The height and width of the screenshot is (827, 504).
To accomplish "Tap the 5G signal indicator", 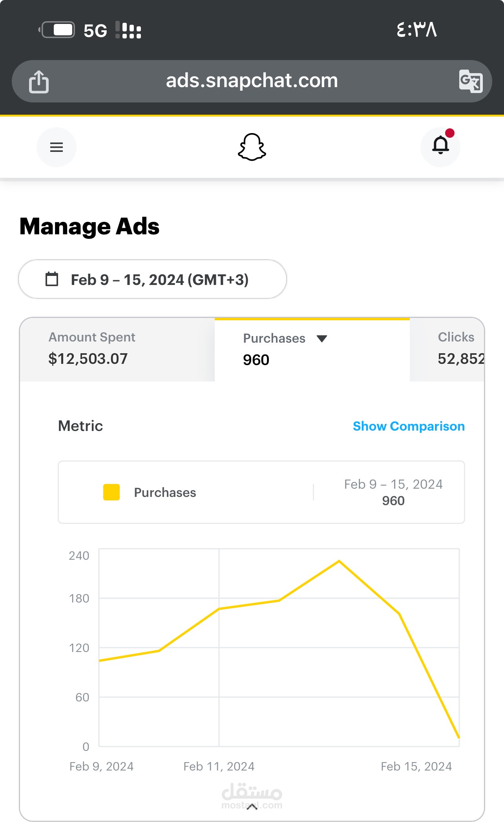I will [x=95, y=31].
